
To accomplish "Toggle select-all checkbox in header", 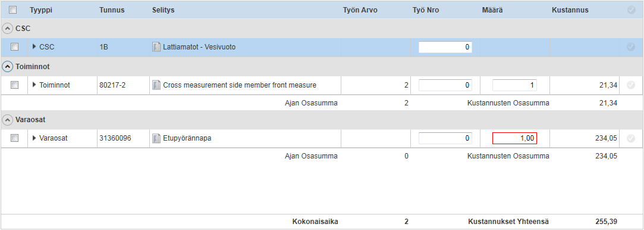I will 12,10.
